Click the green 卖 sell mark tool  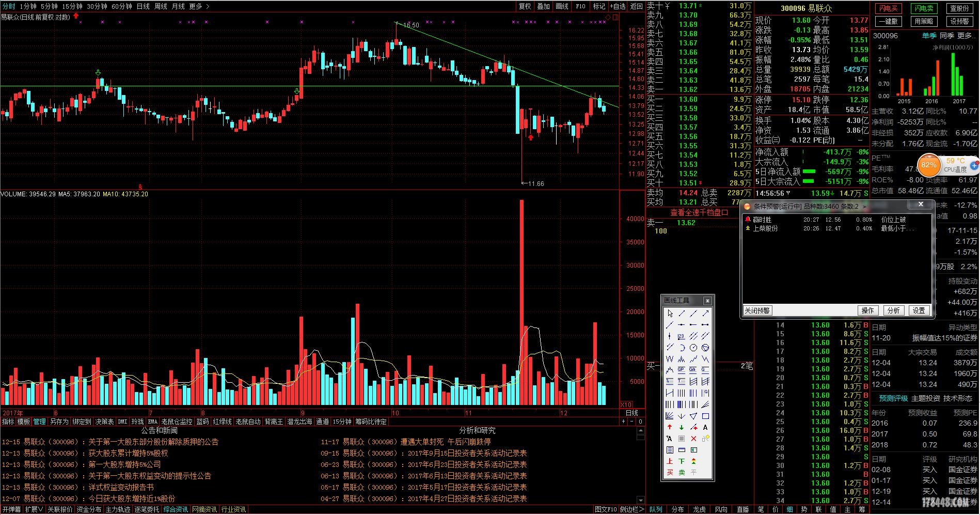(682, 472)
